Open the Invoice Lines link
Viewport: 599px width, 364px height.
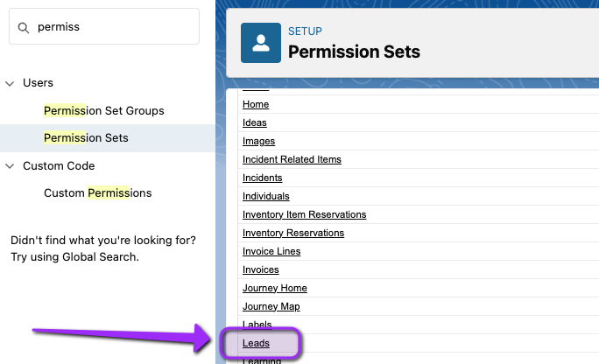(271, 251)
